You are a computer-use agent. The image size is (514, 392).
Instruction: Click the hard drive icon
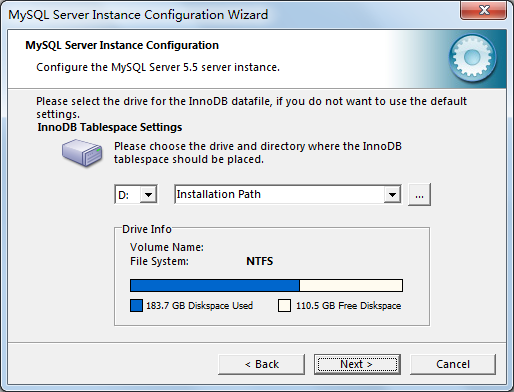(x=82, y=153)
